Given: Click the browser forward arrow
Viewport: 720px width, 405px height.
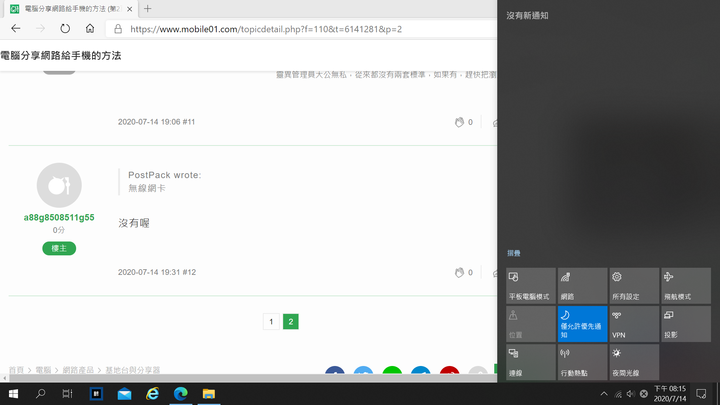Looking at the screenshot, I should 40,28.
